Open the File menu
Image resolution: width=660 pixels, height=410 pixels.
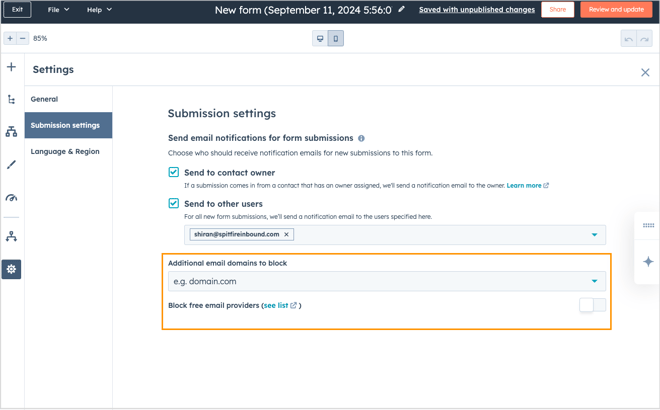coord(58,10)
